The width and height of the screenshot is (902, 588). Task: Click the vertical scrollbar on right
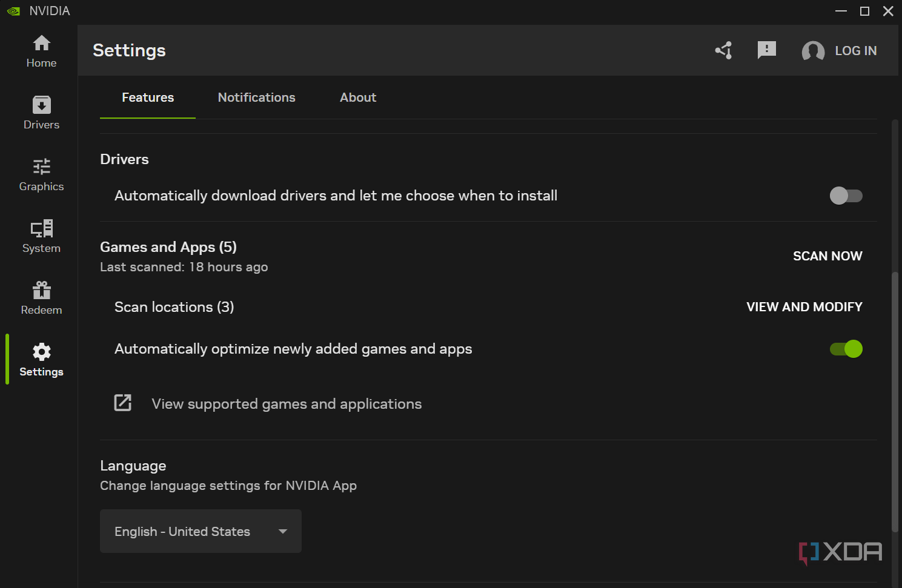pyautogui.click(x=895, y=400)
